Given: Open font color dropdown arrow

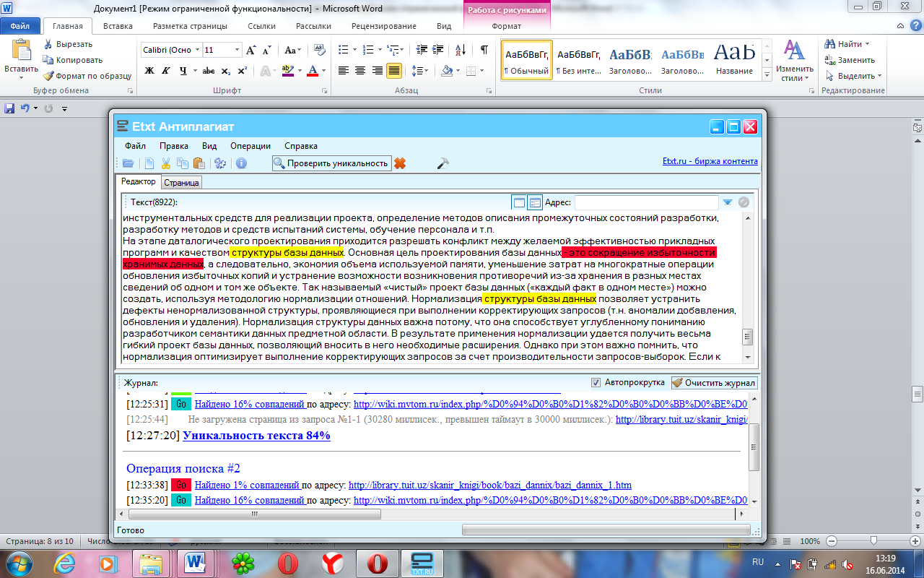Looking at the screenshot, I should coord(323,71).
